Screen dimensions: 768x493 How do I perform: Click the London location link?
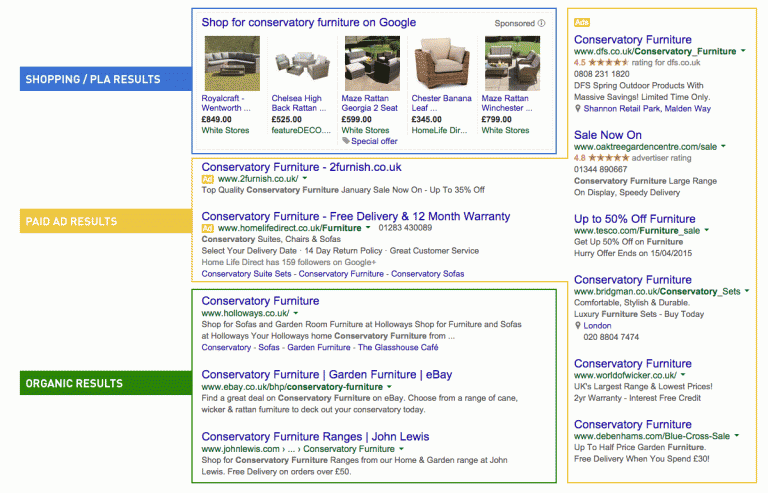[597, 326]
